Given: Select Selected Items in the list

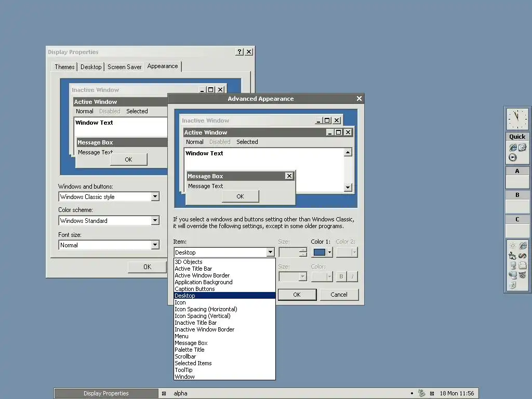Looking at the screenshot, I should (x=224, y=363).
